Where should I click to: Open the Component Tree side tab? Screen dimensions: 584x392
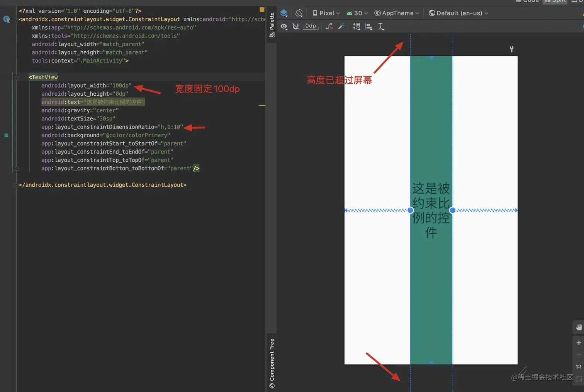272,363
